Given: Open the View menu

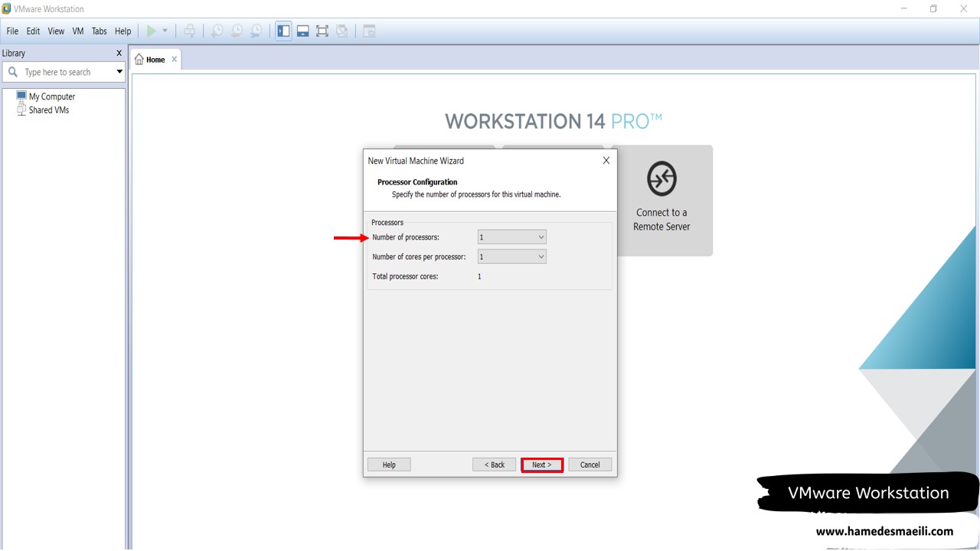Looking at the screenshot, I should coord(56,31).
